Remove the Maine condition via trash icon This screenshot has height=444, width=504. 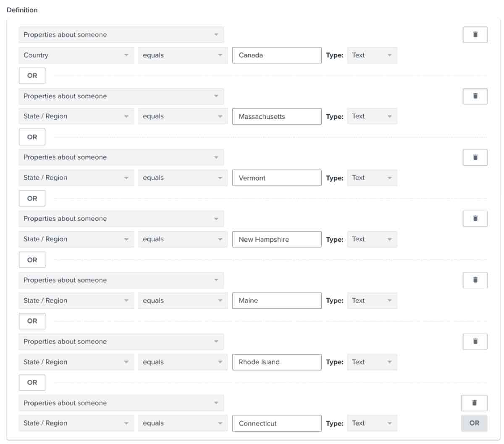tap(475, 280)
